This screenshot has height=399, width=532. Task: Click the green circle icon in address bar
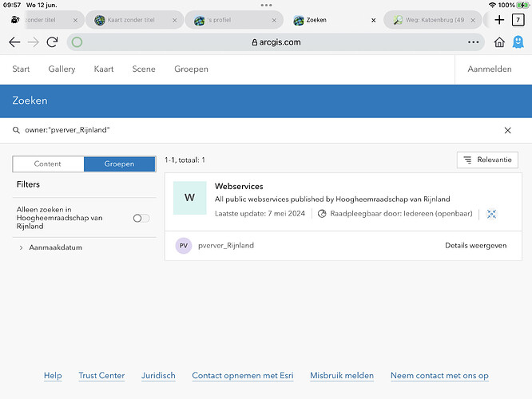tap(77, 42)
